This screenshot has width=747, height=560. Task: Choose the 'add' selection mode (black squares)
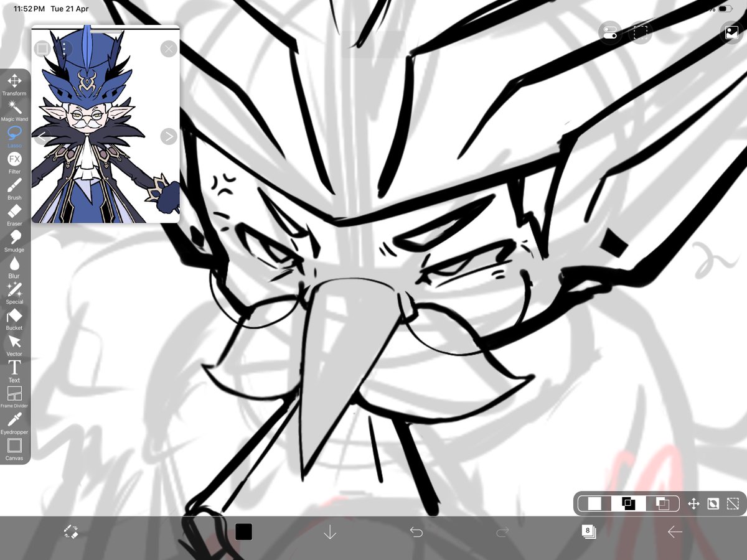pyautogui.click(x=628, y=504)
